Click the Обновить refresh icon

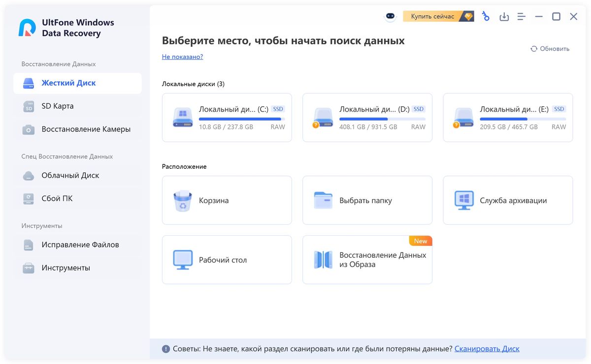point(534,49)
